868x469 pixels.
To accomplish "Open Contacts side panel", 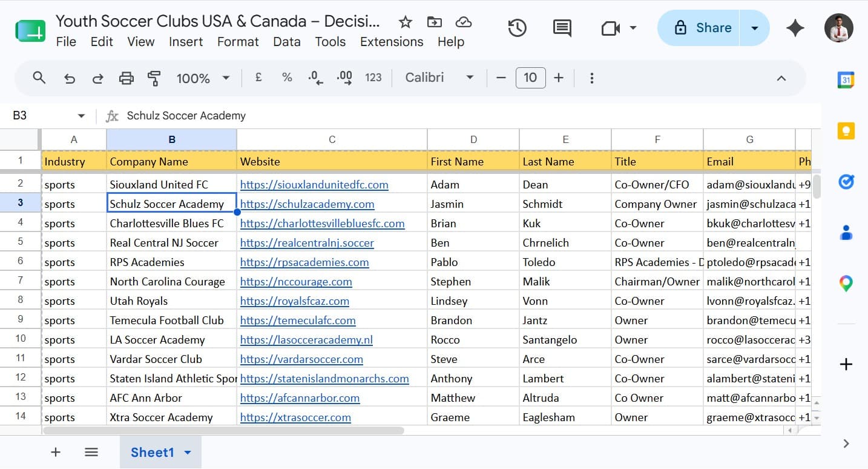I will (846, 232).
